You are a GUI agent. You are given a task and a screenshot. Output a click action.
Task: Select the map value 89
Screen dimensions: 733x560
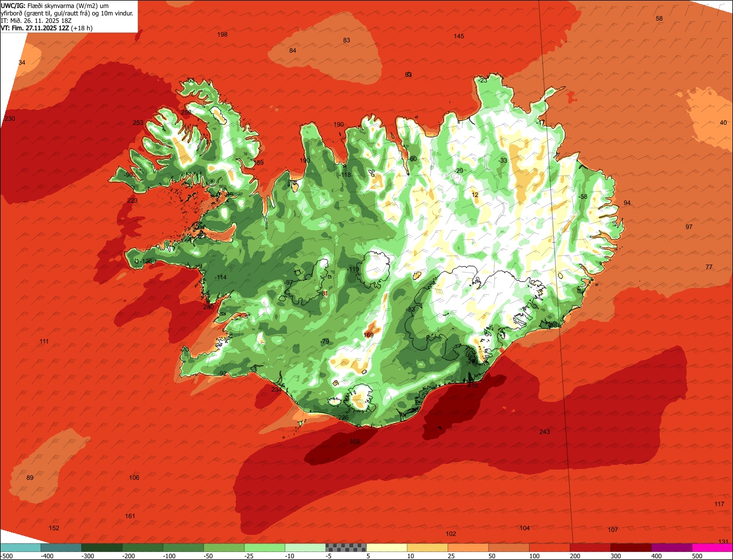[30, 478]
